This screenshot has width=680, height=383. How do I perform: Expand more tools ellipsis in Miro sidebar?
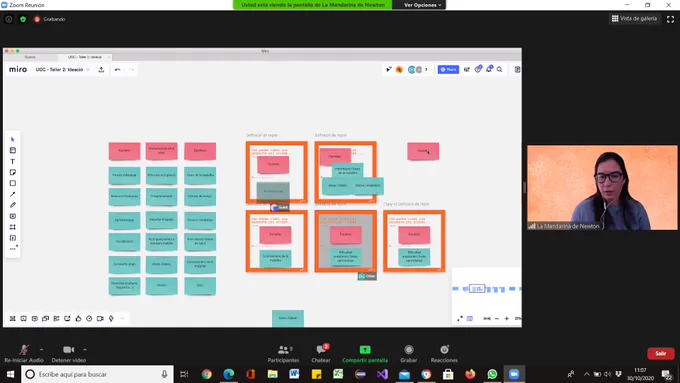[x=12, y=249]
